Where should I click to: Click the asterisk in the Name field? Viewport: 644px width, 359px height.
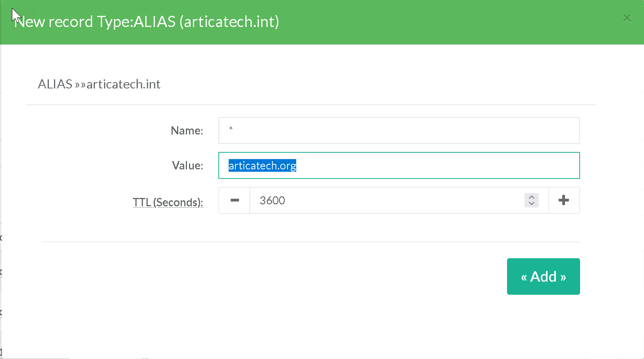coord(231,129)
